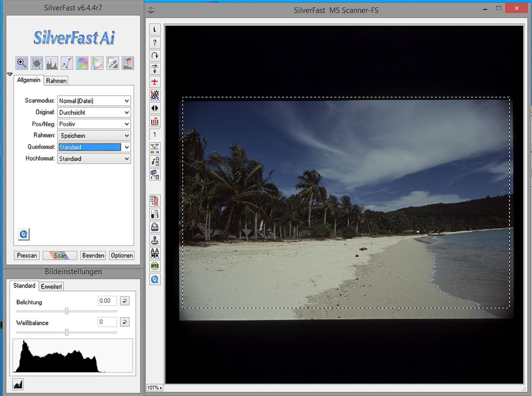This screenshot has height=396, width=532.
Task: Open the SRD dust removal tool
Action: pos(155,161)
